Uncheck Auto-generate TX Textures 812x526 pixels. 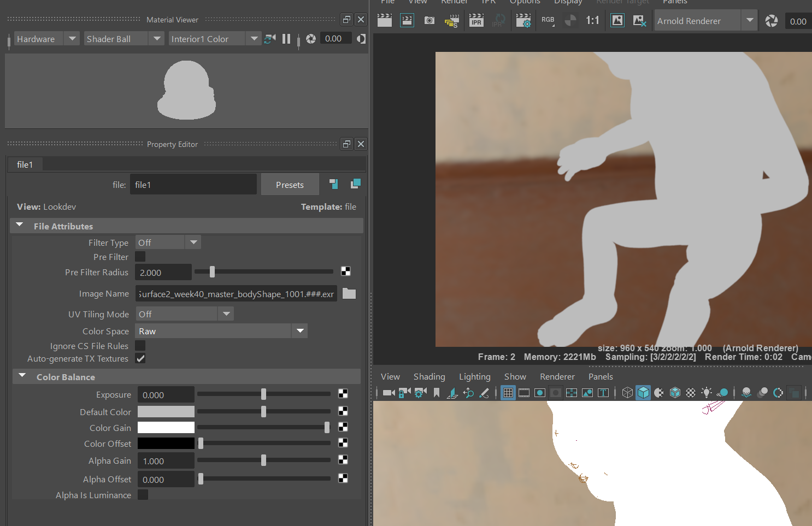(140, 358)
